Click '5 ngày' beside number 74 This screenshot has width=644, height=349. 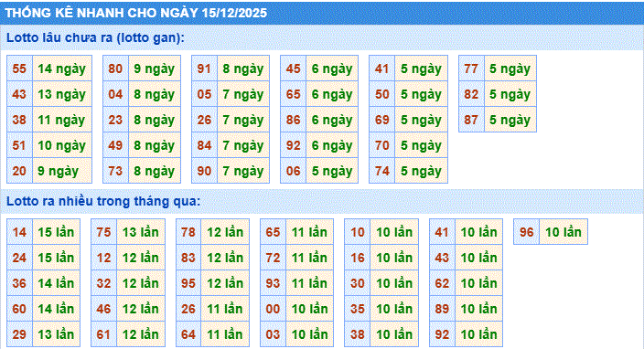(x=421, y=171)
